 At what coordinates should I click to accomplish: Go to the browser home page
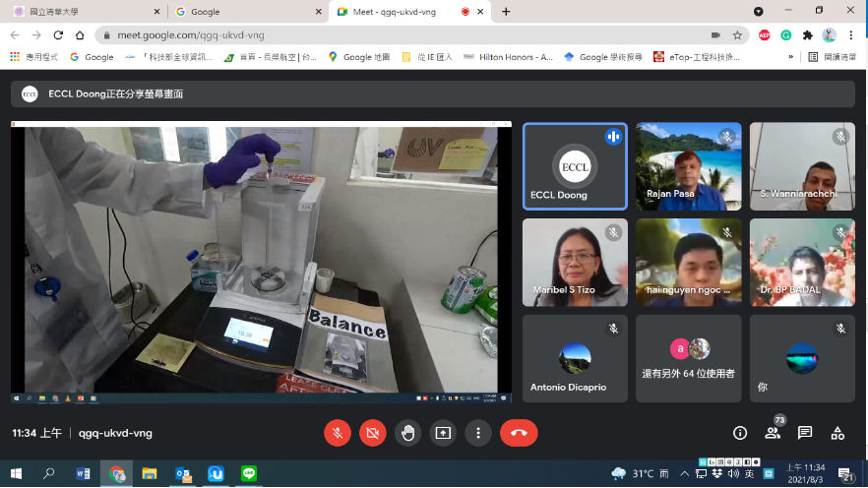[80, 34]
